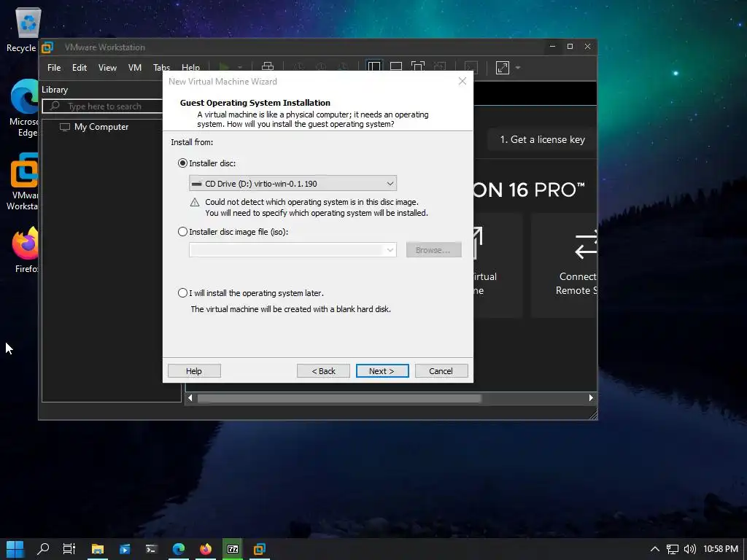The width and height of the screenshot is (747, 560).
Task: Open taskbar Search
Action: coord(43,549)
